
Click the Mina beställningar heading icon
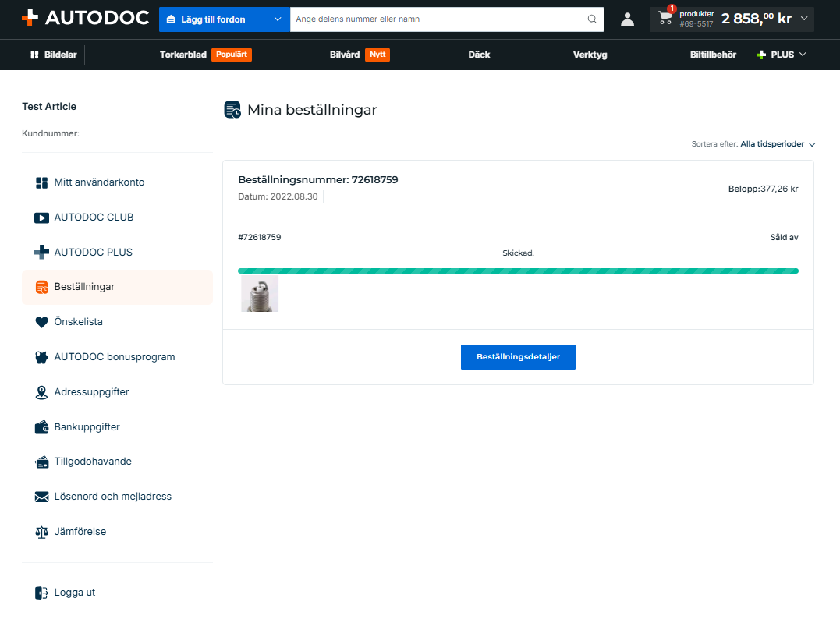tap(232, 109)
